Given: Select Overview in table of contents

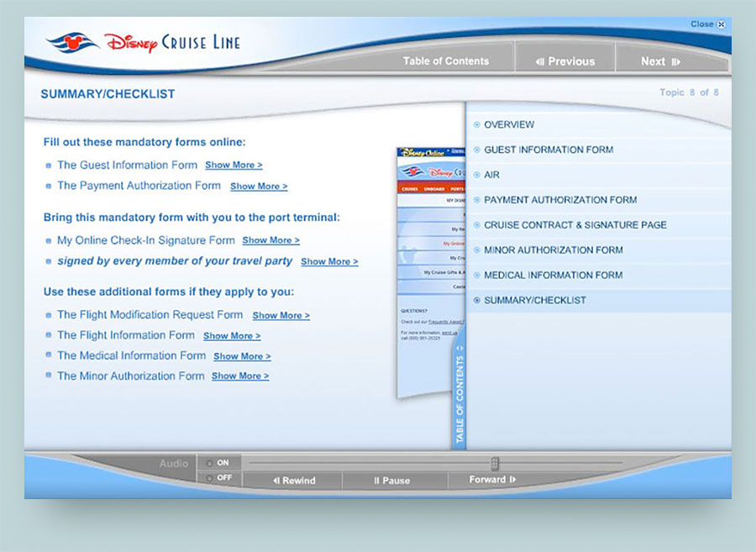Looking at the screenshot, I should [509, 124].
